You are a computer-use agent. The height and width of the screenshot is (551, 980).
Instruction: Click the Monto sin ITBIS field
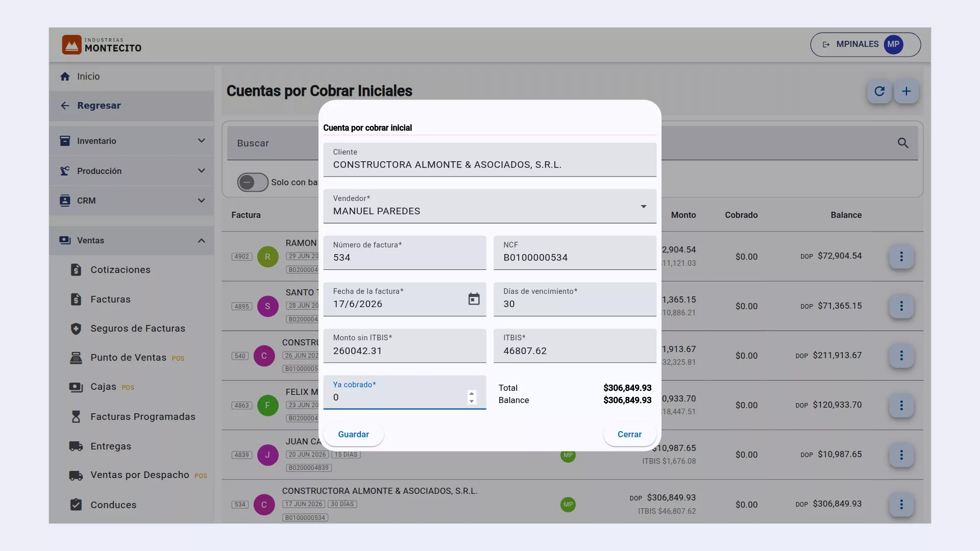pos(405,345)
